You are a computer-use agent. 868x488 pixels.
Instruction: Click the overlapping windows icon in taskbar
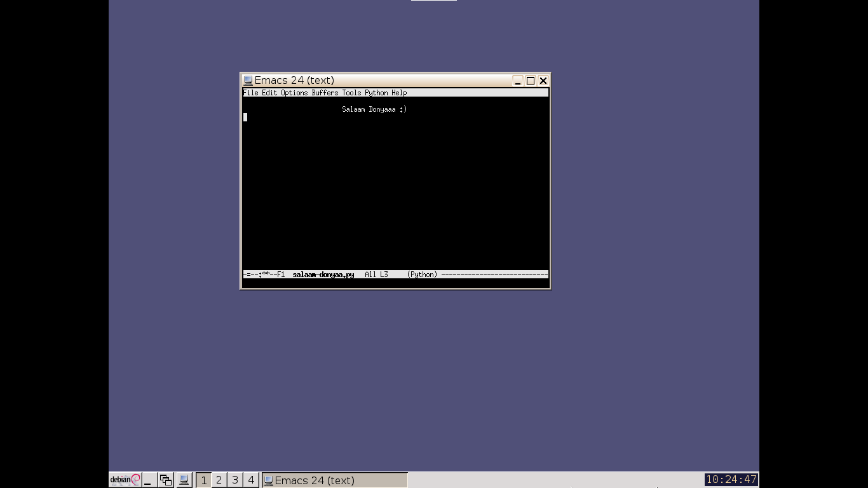[166, 480]
